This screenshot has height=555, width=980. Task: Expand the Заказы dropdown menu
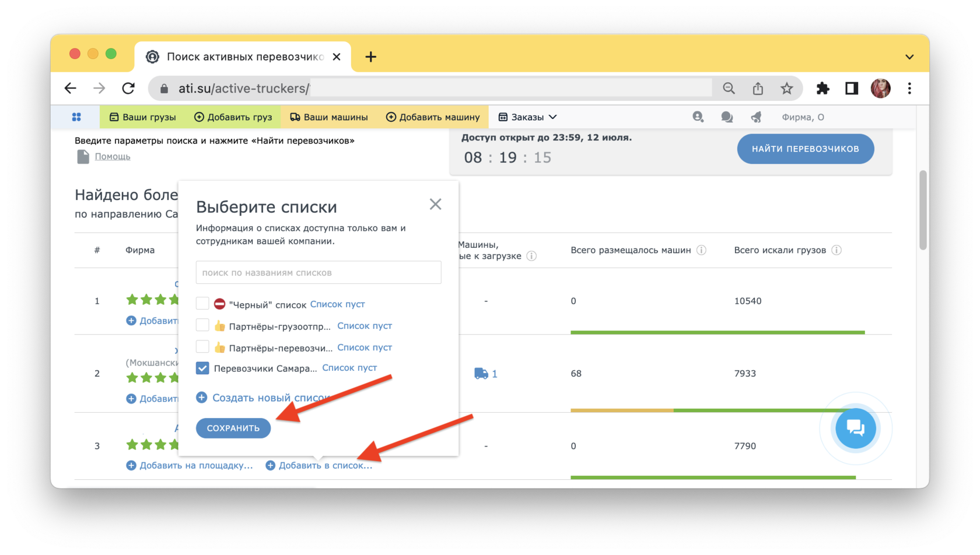coord(527,117)
